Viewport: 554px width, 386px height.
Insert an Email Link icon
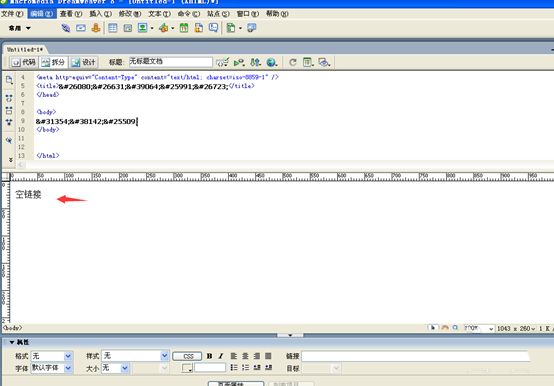(81, 28)
